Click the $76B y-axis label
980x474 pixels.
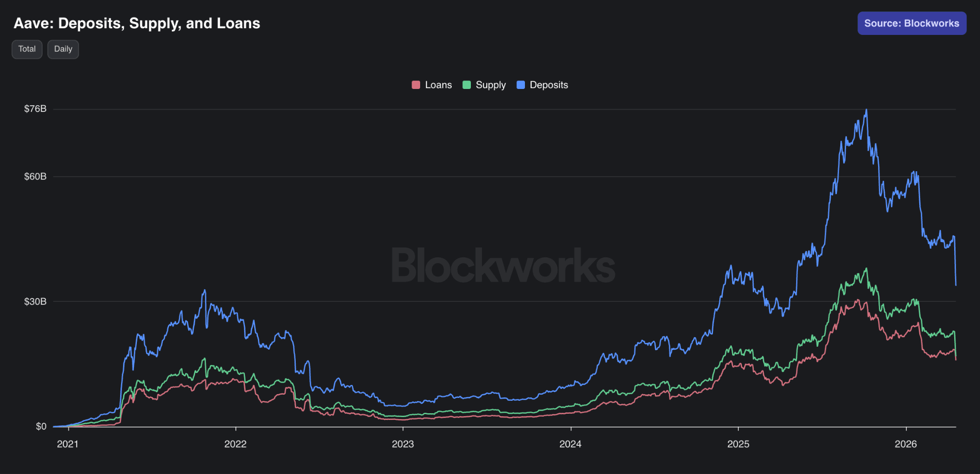tap(35, 109)
